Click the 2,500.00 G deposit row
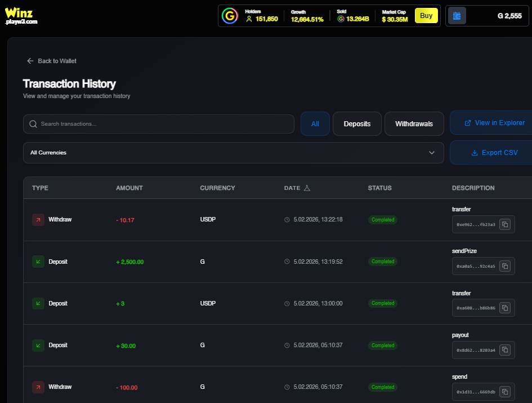 [225, 262]
